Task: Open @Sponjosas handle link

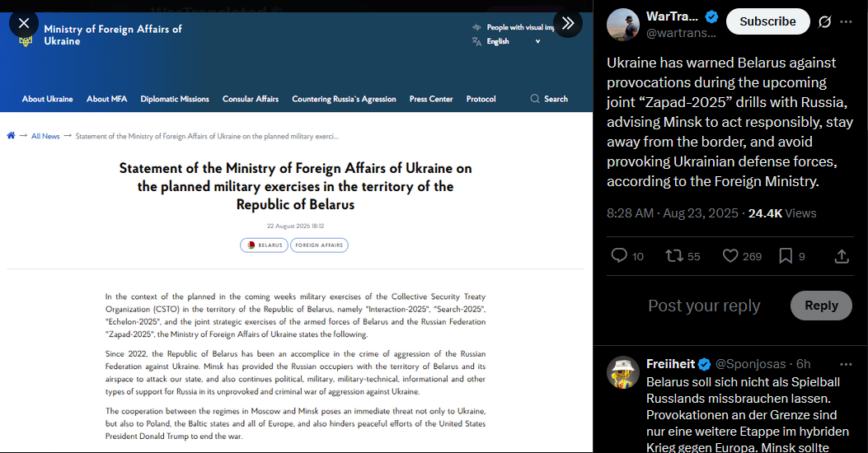Action: 750,364
